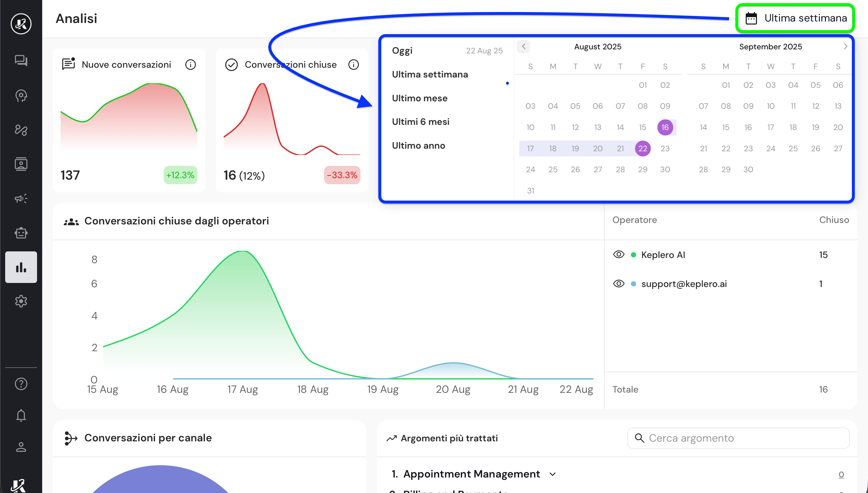Click the Cerca argomento search field

[x=738, y=438]
